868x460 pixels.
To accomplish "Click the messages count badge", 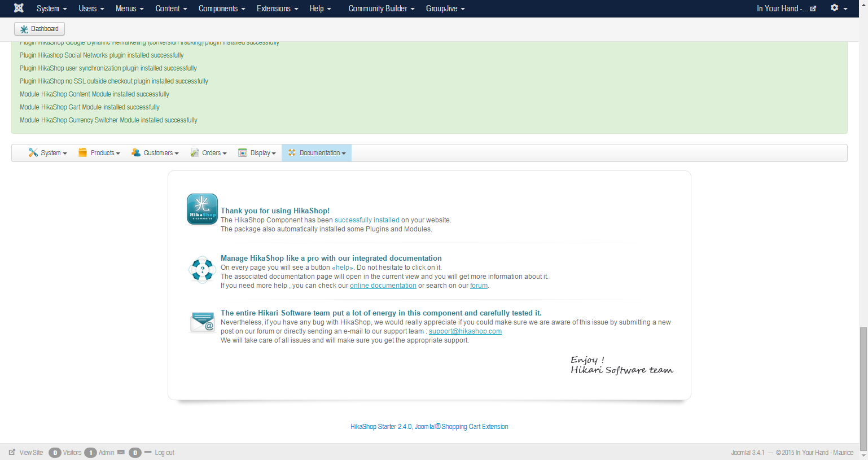I will [x=135, y=453].
